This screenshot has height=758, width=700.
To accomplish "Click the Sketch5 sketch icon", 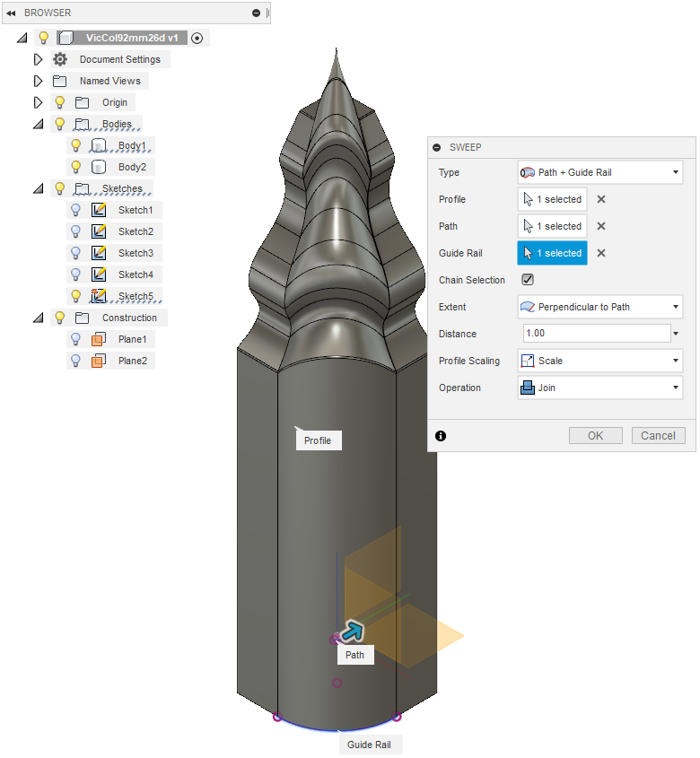I will coord(99,296).
